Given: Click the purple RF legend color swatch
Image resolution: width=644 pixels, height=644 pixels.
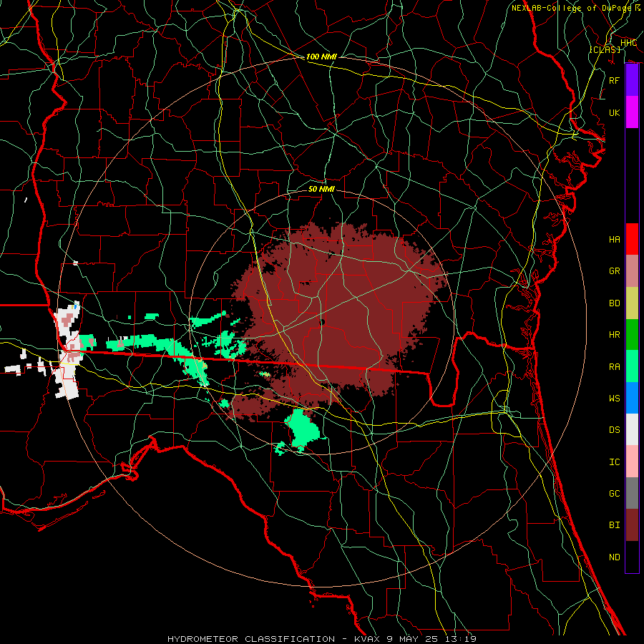Looking at the screenshot, I should (632, 80).
